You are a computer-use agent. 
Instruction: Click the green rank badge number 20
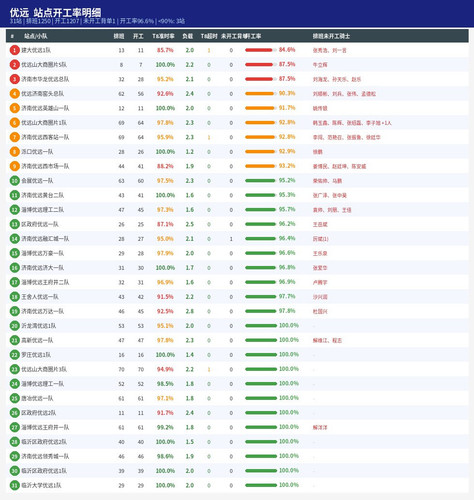pyautogui.click(x=14, y=326)
